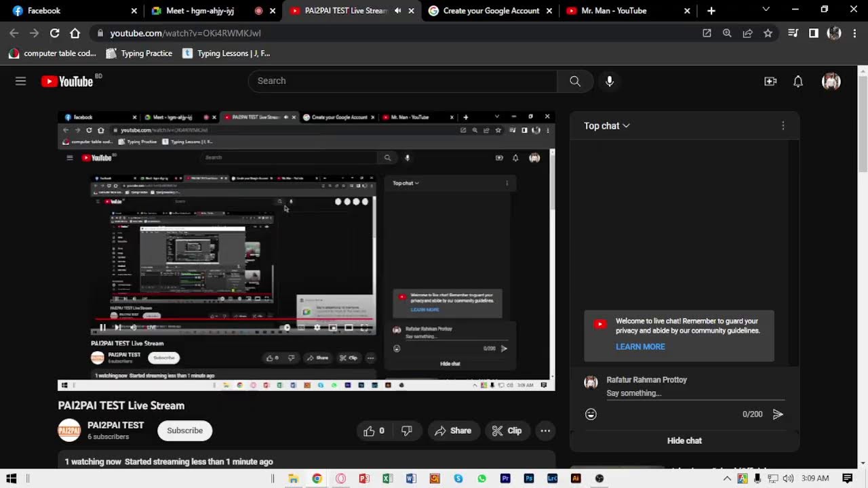Image resolution: width=868 pixels, height=488 pixels.
Task: Open the YouTube guide hamburger menu
Action: point(20,81)
